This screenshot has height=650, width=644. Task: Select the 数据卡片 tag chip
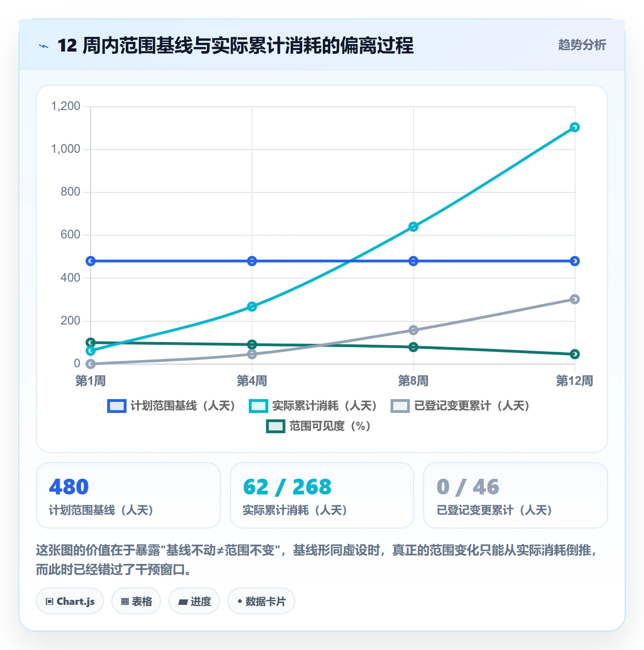[x=261, y=601]
